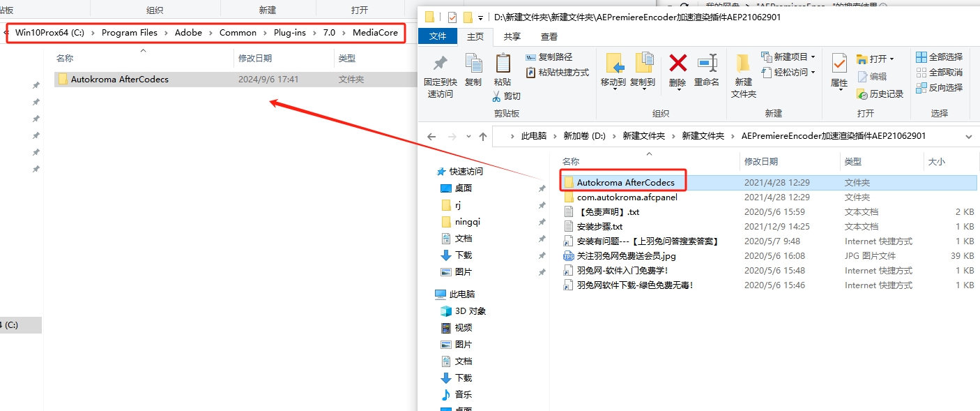The width and height of the screenshot is (980, 411).
Task: Sort by 修改日期 column in right window
Action: click(790, 161)
